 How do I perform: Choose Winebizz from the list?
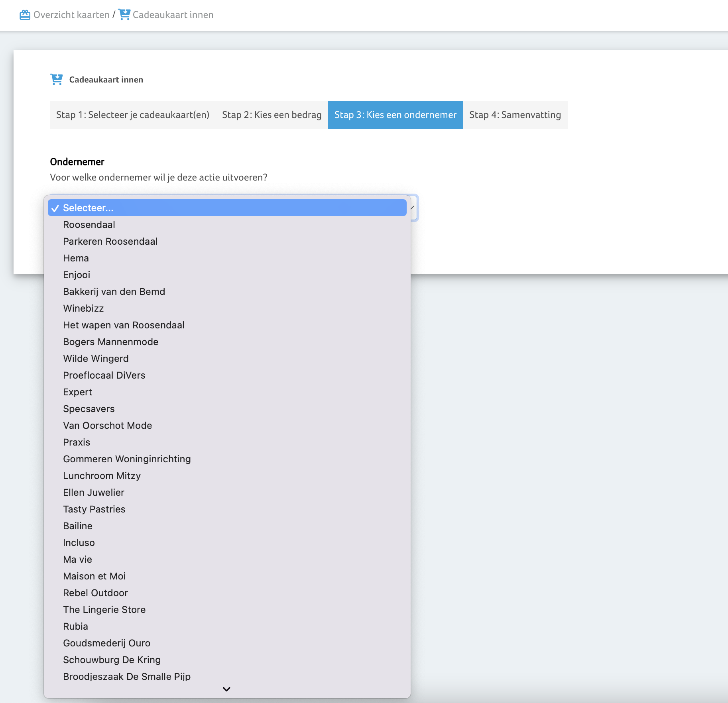[x=227, y=308]
